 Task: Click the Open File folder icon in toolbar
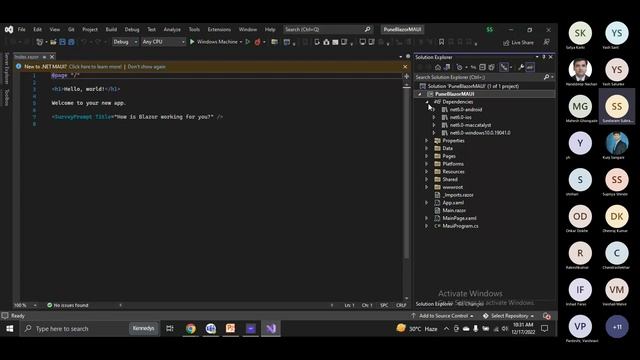pos(53,42)
